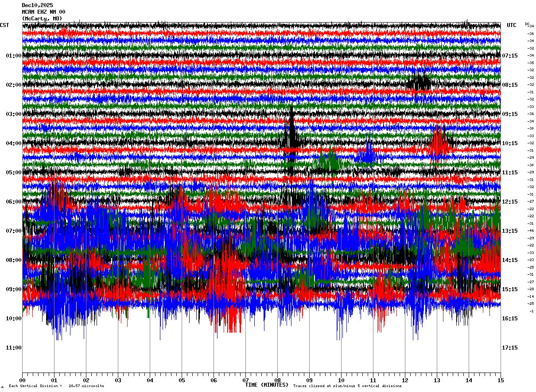Select the 07:00 CST time label

click(14, 231)
